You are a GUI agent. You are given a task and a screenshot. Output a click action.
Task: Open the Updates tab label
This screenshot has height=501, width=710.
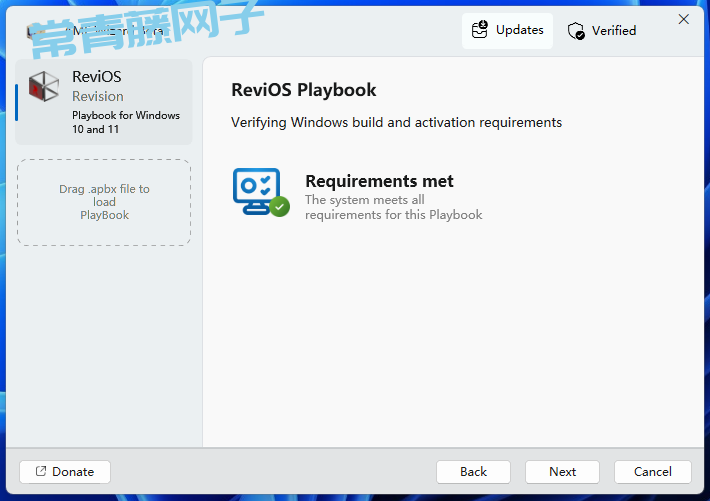(x=520, y=30)
